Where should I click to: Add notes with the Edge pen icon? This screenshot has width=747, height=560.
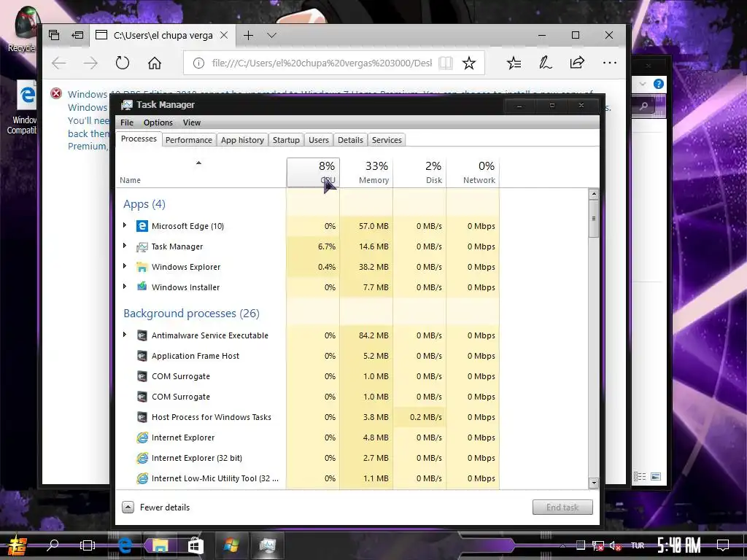point(546,63)
